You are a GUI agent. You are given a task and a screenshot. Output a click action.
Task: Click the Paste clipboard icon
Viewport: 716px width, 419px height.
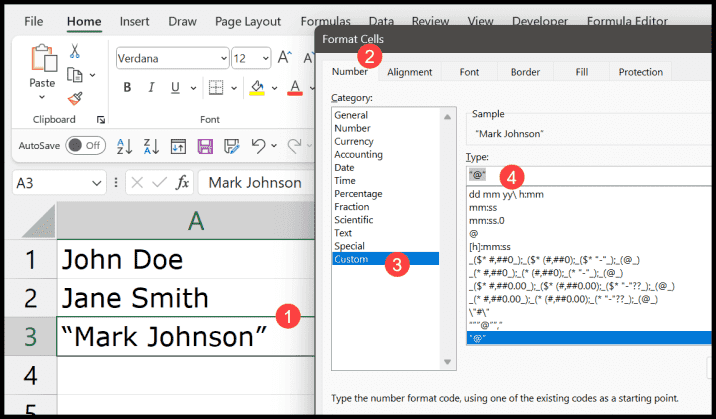point(42,59)
